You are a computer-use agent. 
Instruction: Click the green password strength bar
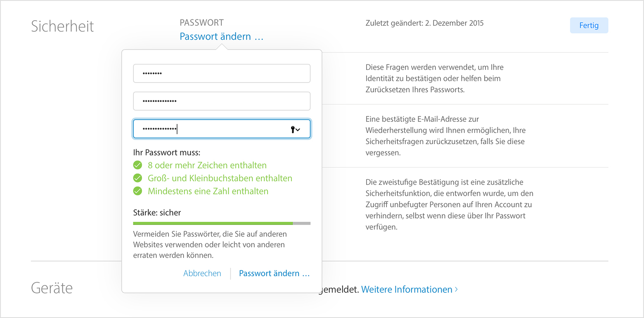click(213, 223)
